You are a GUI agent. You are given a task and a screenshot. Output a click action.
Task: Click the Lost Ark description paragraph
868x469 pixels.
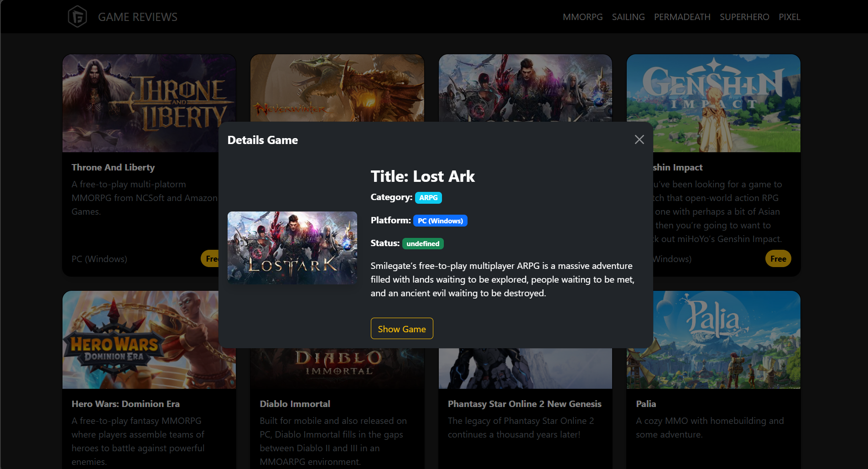(503, 279)
